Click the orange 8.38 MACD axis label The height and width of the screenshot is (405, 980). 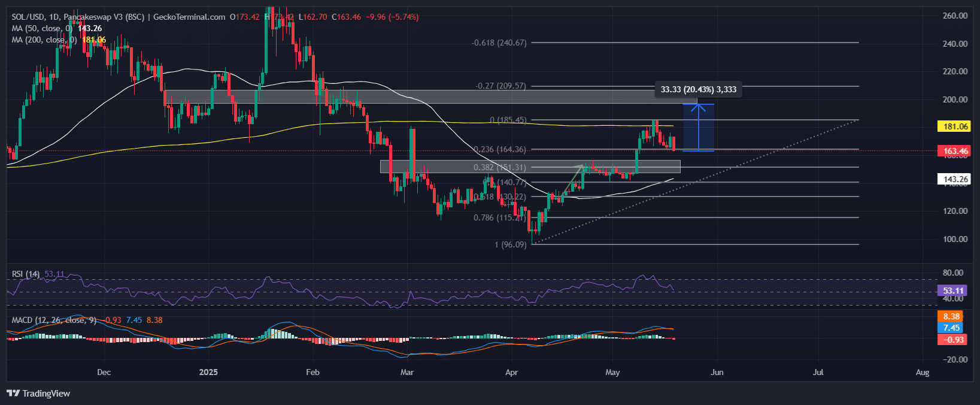coord(951,316)
